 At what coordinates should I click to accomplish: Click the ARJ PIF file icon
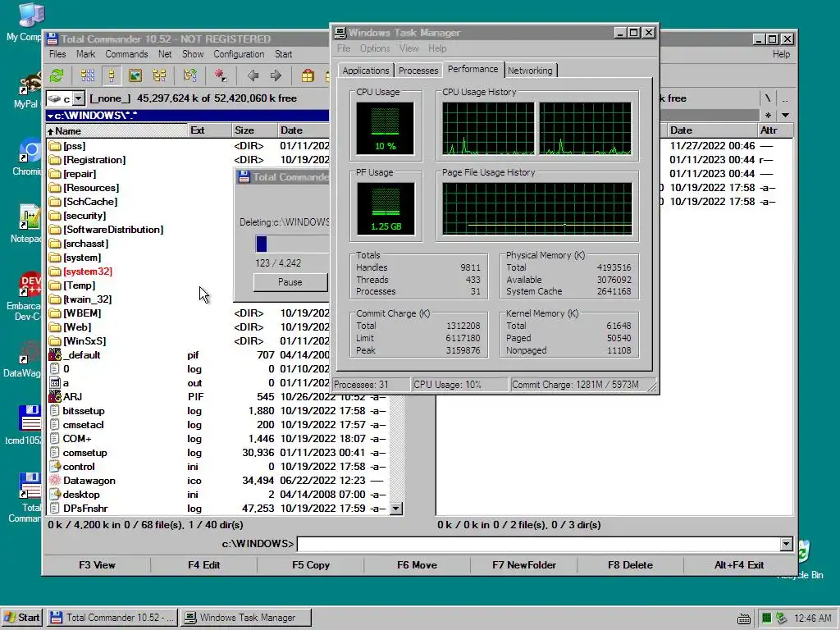tap(55, 397)
